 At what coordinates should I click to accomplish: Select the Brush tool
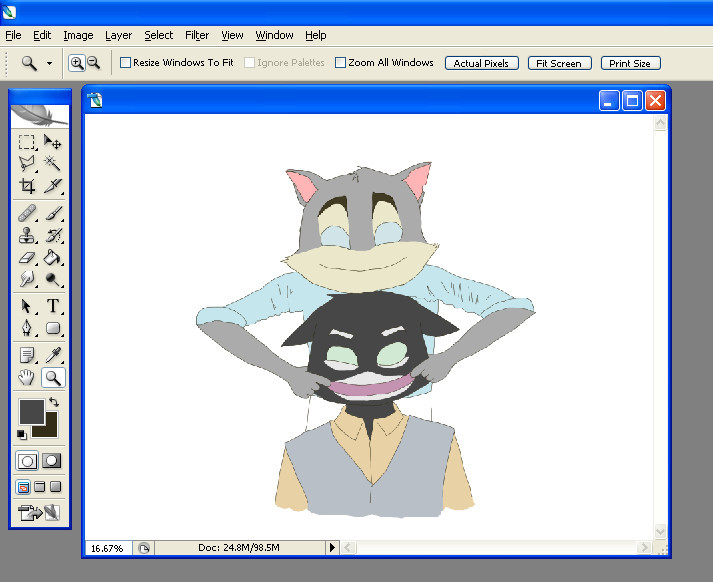point(52,213)
